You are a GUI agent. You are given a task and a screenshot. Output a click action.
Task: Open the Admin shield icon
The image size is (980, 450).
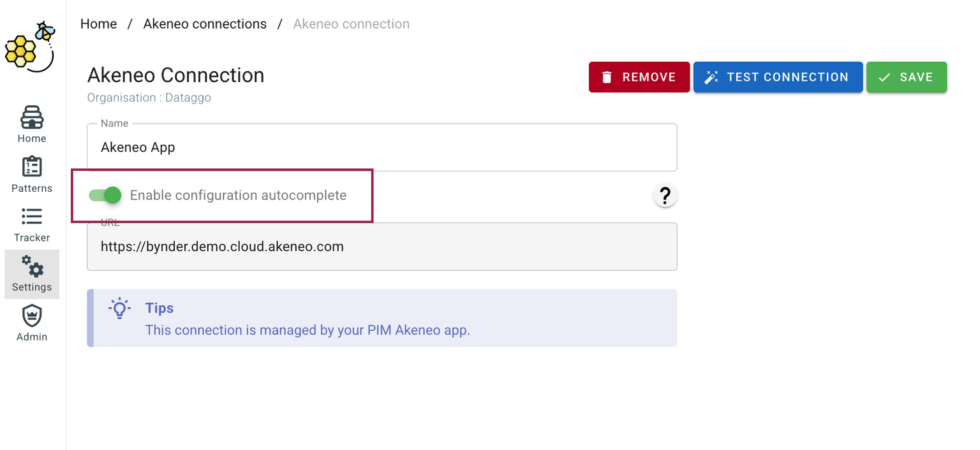tap(32, 316)
